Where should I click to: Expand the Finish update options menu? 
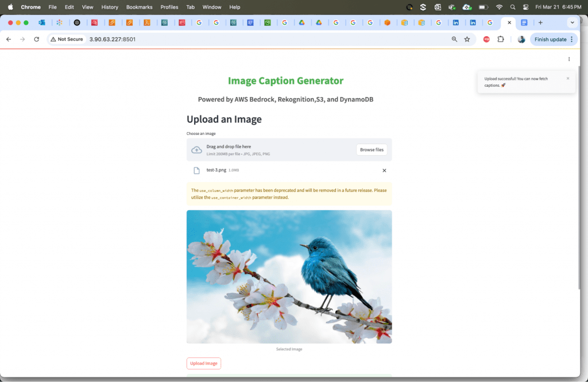click(x=572, y=39)
